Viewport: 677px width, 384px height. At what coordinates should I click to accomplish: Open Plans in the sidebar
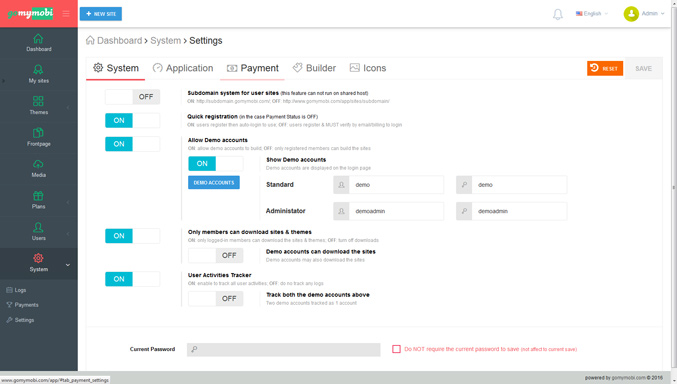tap(38, 200)
